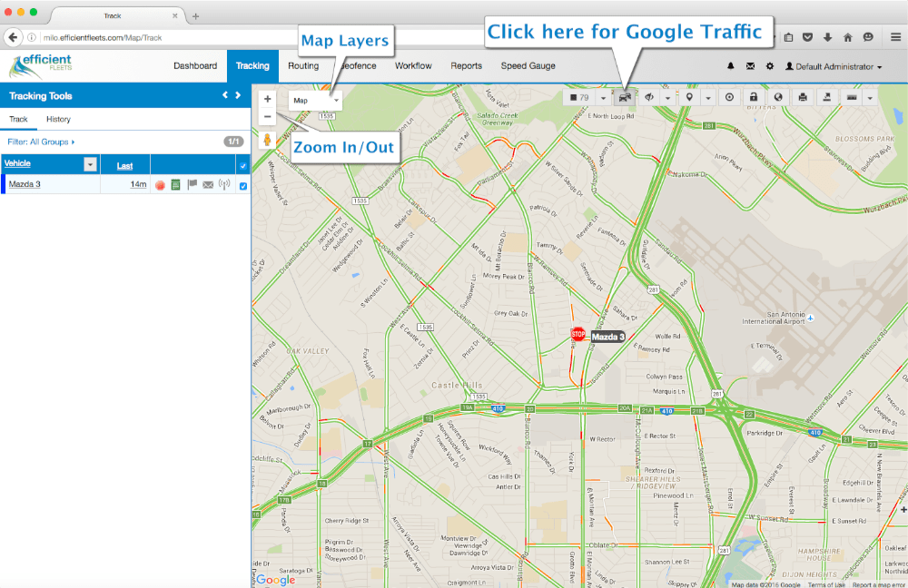Open the Speed Gauge menu
The height and width of the screenshot is (588, 908).
(528, 66)
